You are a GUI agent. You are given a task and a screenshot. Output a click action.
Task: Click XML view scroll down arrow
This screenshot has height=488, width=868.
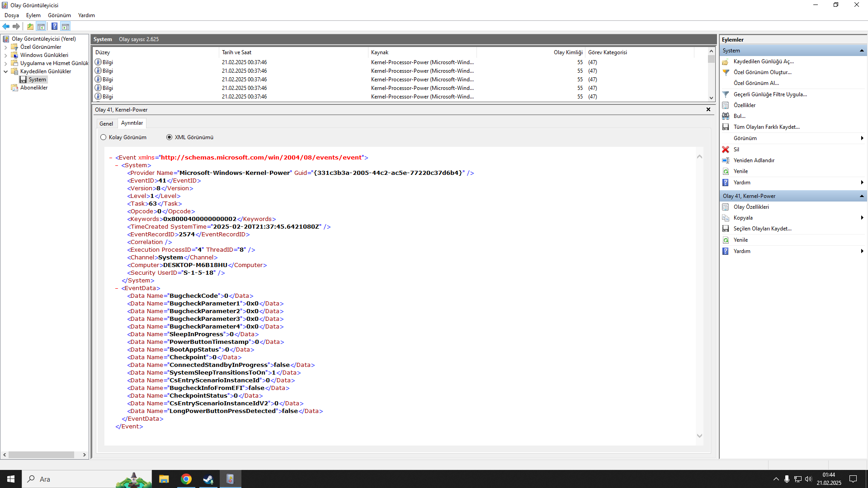[699, 436]
